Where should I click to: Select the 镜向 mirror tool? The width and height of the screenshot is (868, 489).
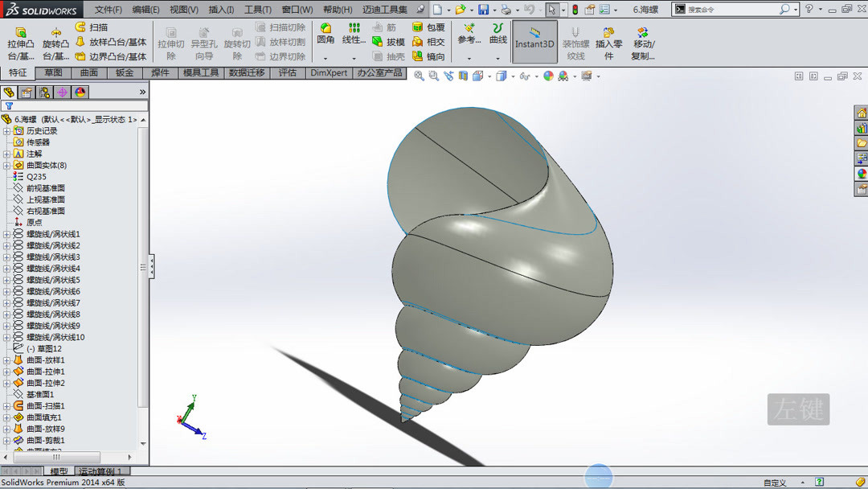coord(428,56)
